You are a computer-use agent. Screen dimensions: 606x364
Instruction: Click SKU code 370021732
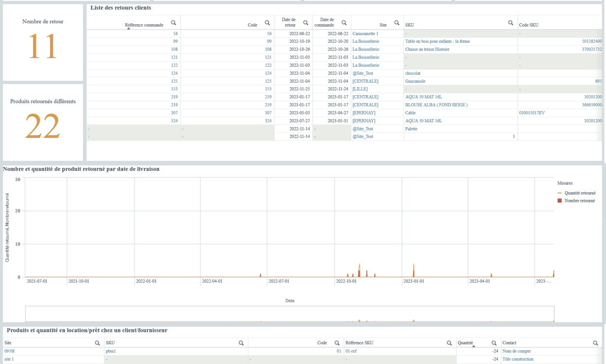(x=592, y=49)
